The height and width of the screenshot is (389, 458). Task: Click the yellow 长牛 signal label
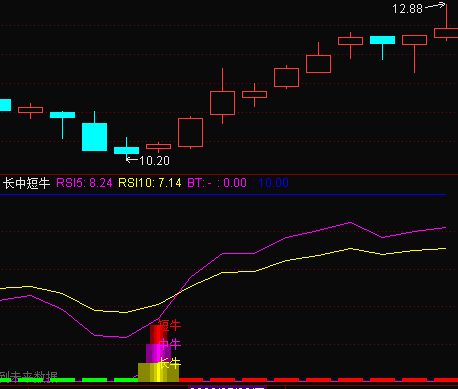pos(170,363)
